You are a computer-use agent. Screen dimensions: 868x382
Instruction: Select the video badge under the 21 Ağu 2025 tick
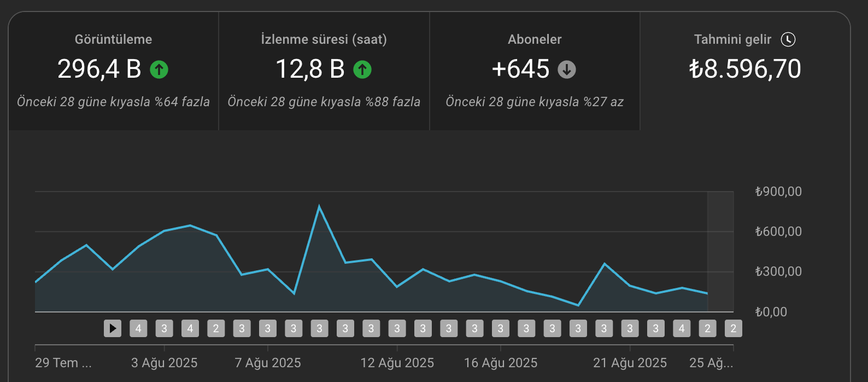coord(630,328)
